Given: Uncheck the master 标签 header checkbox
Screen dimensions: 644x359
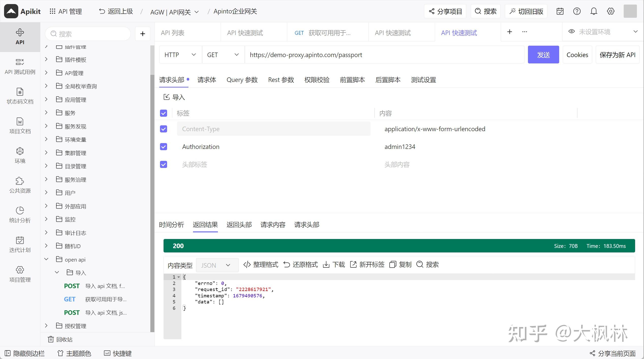Looking at the screenshot, I should 163,113.
